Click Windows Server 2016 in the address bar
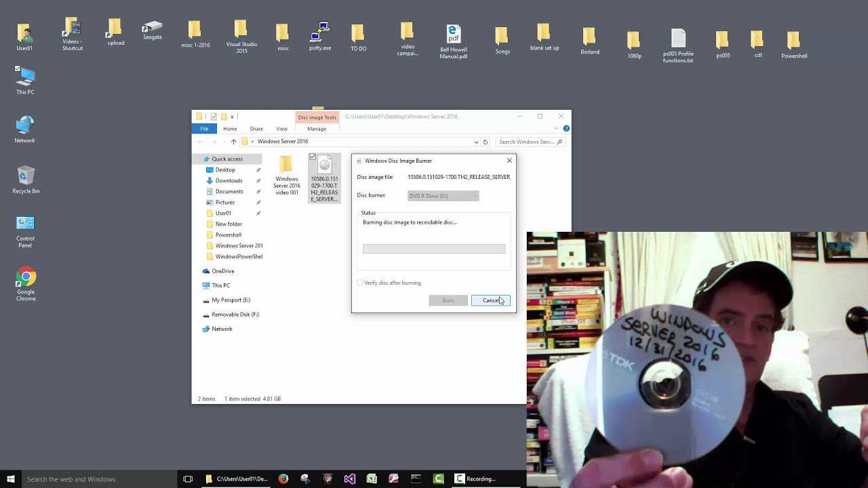 pos(283,142)
